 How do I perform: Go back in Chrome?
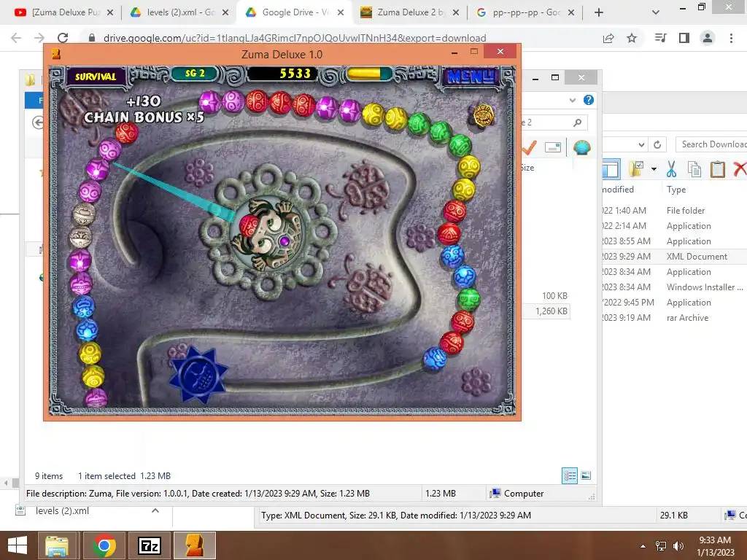pos(16,38)
